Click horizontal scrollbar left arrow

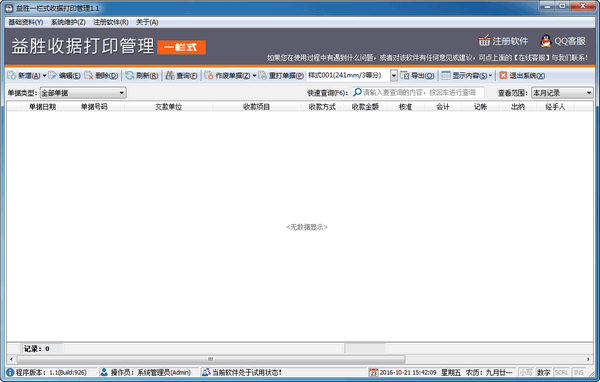pos(11,359)
